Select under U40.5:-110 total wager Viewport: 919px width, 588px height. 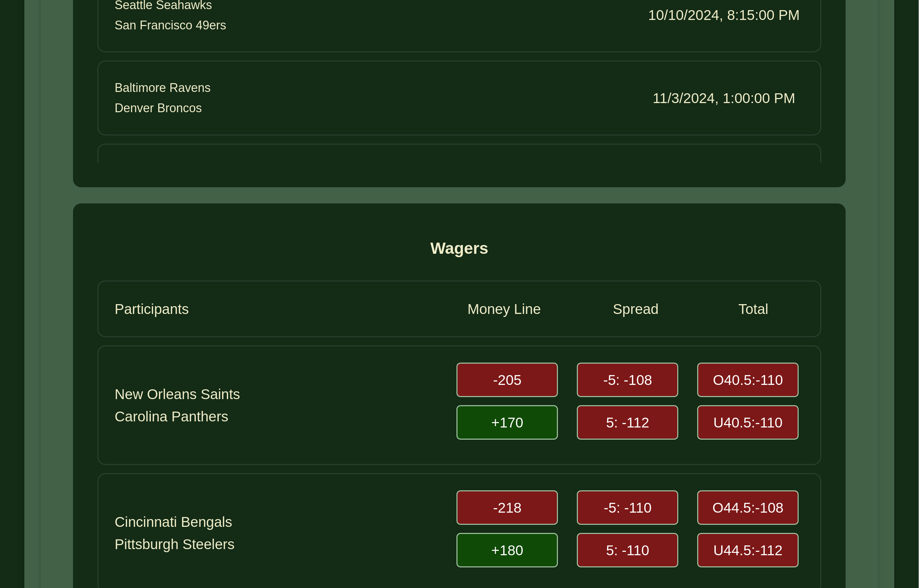click(748, 422)
